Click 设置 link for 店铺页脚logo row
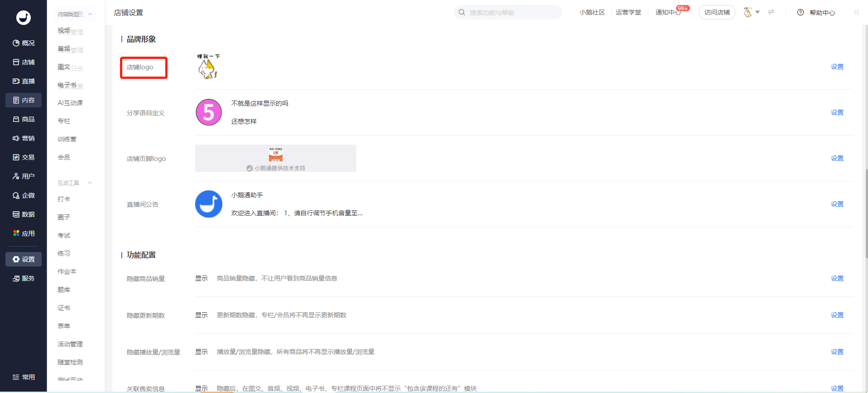Viewport: 868px width, 393px height. [x=837, y=158]
